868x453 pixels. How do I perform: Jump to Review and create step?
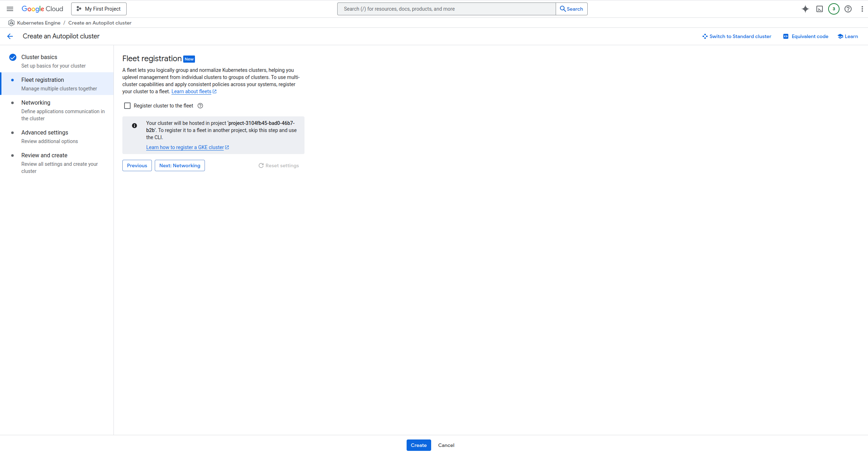click(44, 155)
